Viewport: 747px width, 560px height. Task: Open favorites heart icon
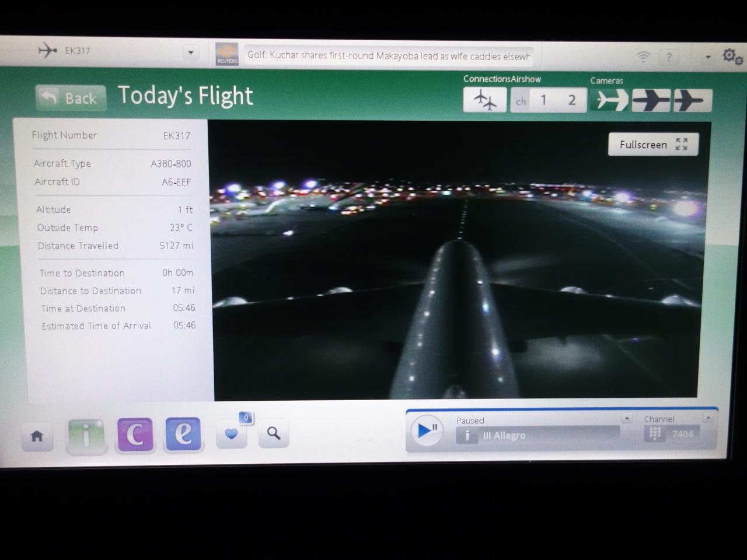[232, 433]
